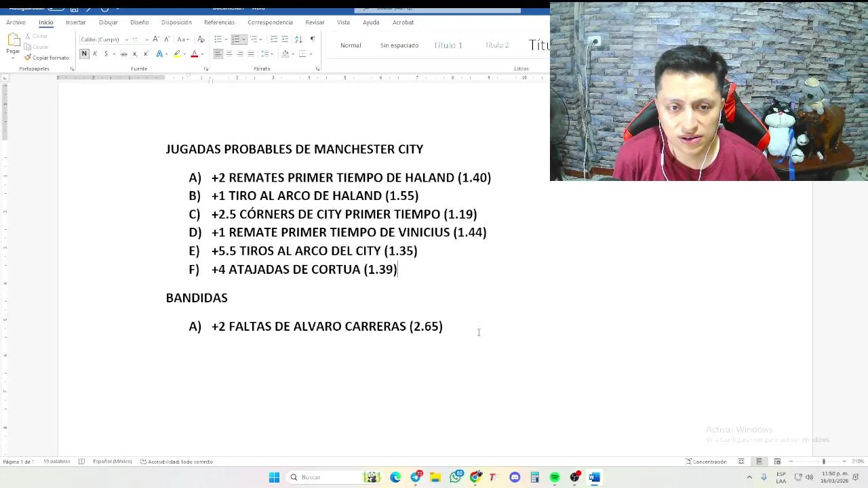Switch to web layout view icon
The width and height of the screenshot is (868, 488).
(777, 462)
